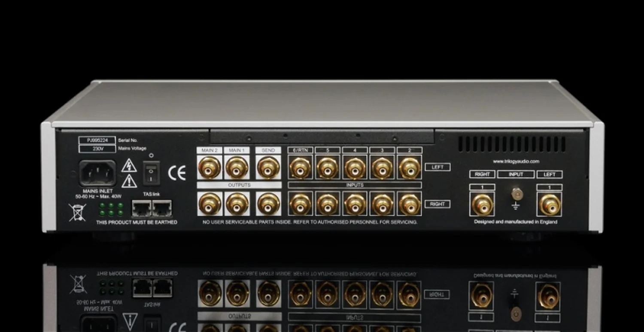Click the 'MAIN 1' label
644x332 pixels.
237,150
